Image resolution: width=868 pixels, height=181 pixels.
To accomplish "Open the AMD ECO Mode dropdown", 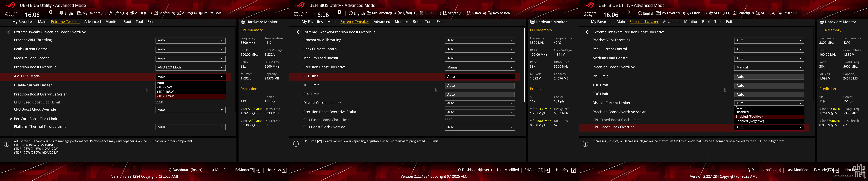I will click(x=190, y=76).
